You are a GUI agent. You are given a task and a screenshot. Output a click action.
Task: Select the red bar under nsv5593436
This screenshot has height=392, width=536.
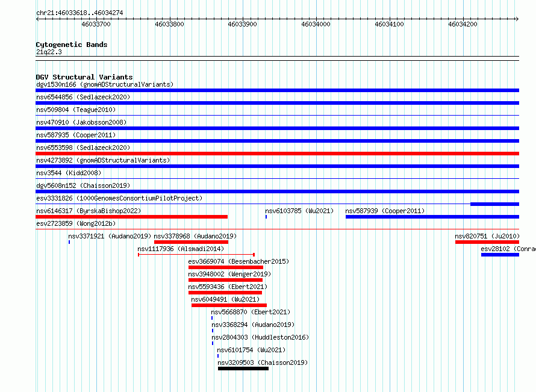point(225,293)
